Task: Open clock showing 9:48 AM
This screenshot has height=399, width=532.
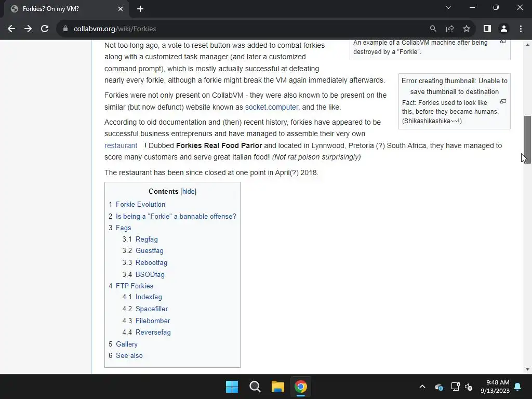Action: [x=495, y=387]
